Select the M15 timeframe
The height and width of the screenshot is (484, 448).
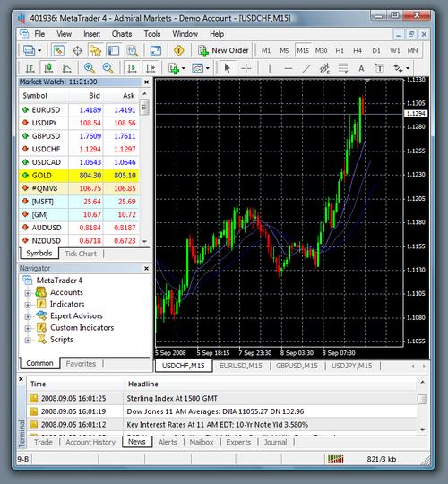[303, 50]
